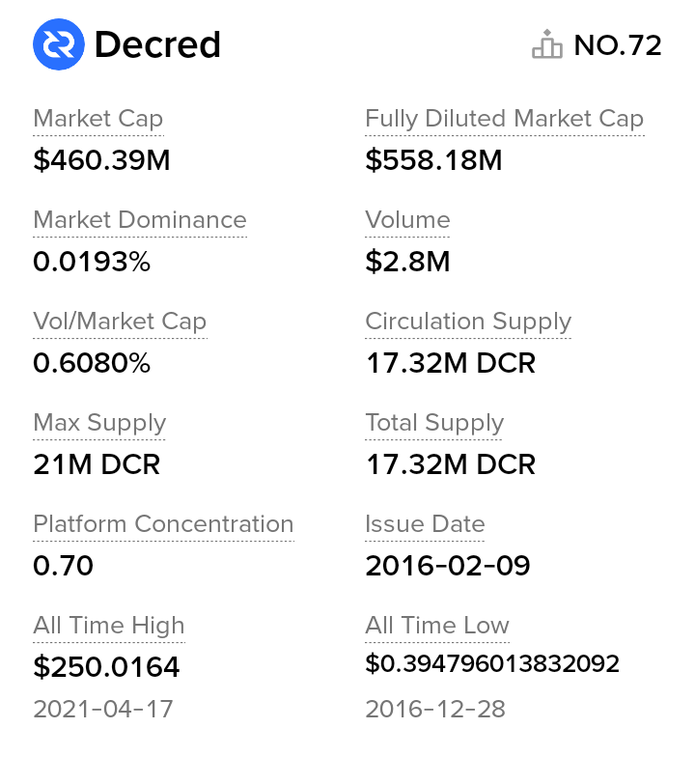Click the $460.39M market cap value

(101, 160)
